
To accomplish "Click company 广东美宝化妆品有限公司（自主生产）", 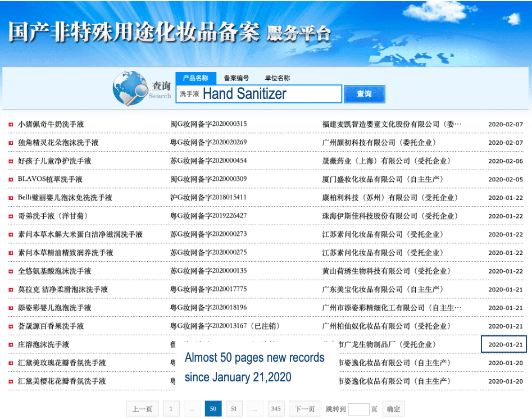I will click(x=384, y=289).
